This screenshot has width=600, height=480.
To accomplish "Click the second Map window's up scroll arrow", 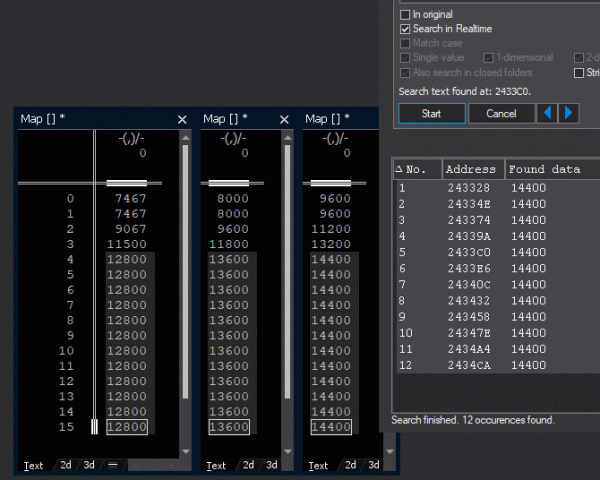I will tap(287, 137).
